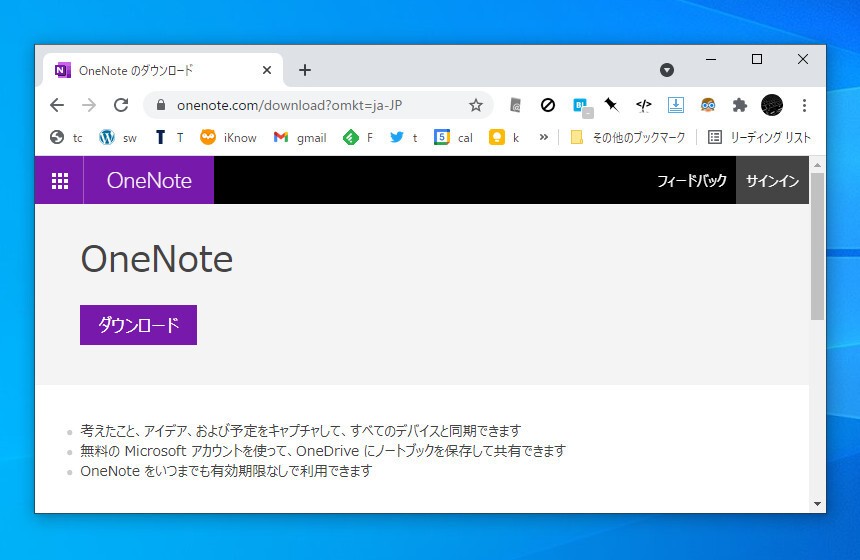Image resolution: width=860 pixels, height=560 pixels.
Task: Click the bullet starting 無料の Microsoft アカウント
Action: (x=322, y=451)
